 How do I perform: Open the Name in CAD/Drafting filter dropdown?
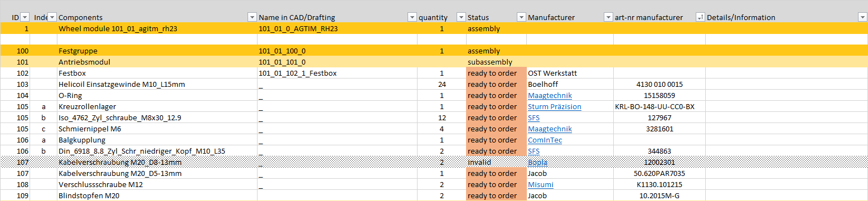[413, 17]
